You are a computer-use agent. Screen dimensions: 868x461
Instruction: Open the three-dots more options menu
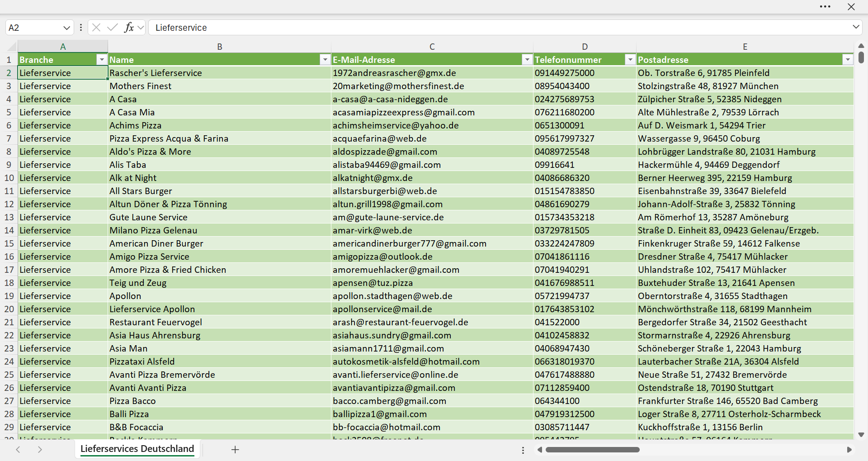pos(825,7)
